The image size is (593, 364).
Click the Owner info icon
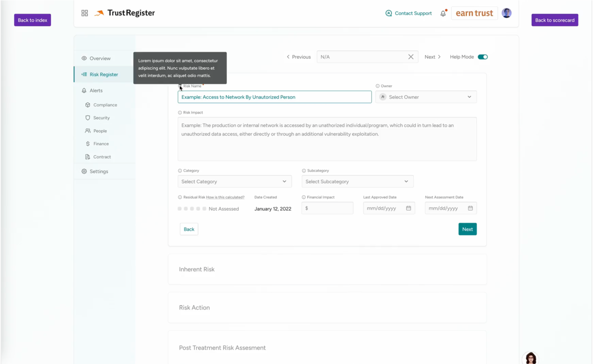coord(377,86)
